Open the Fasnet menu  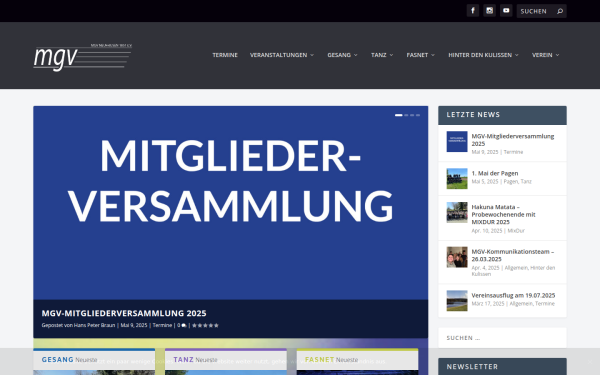[x=417, y=55]
